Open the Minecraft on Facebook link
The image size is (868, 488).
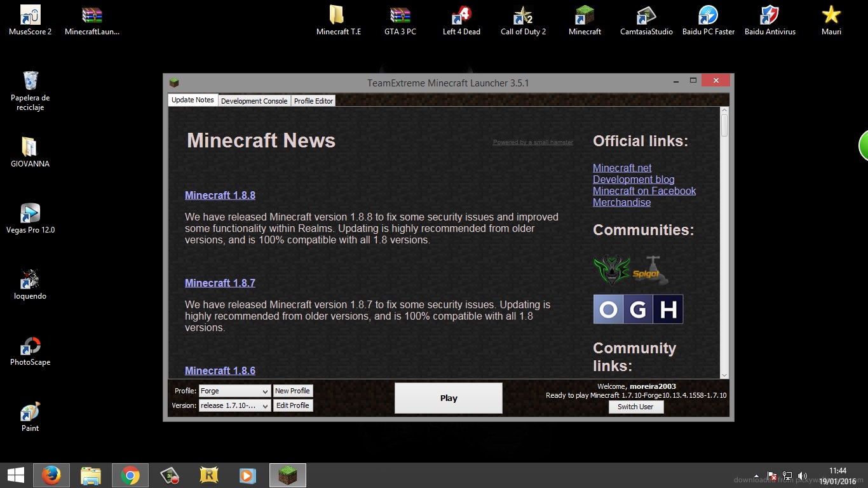pos(644,191)
